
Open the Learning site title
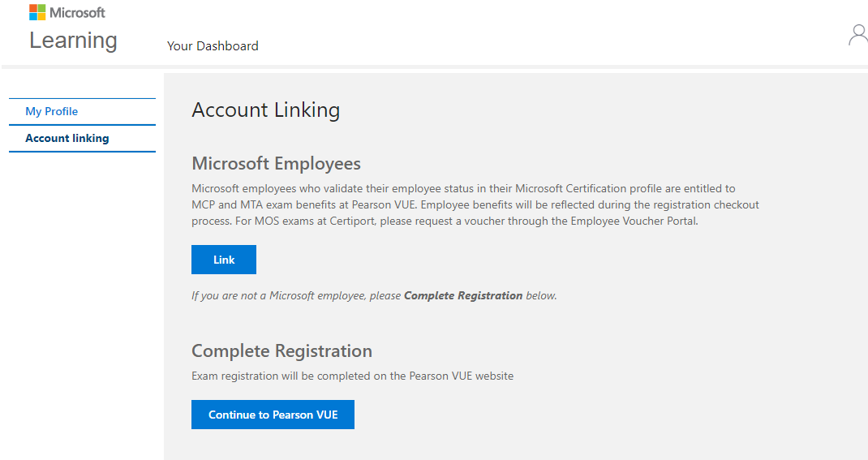pyautogui.click(x=73, y=41)
